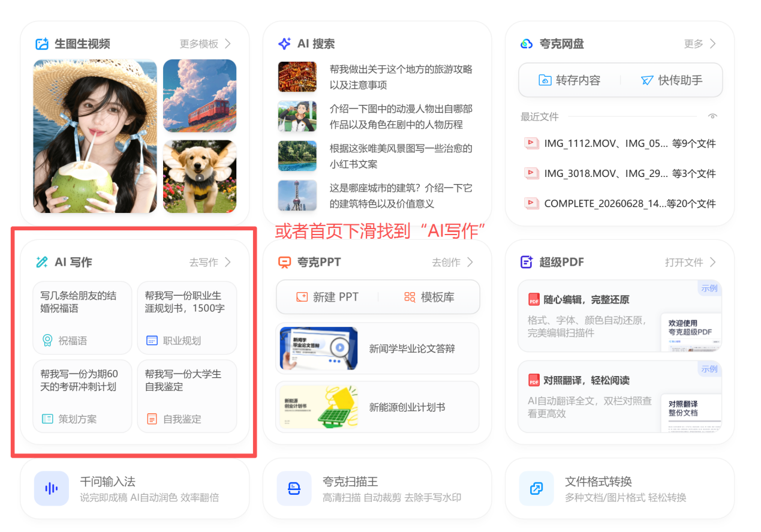Expand 更多模板 chevron in 生图生视频
Screen dimensions: 761x532
coord(228,44)
